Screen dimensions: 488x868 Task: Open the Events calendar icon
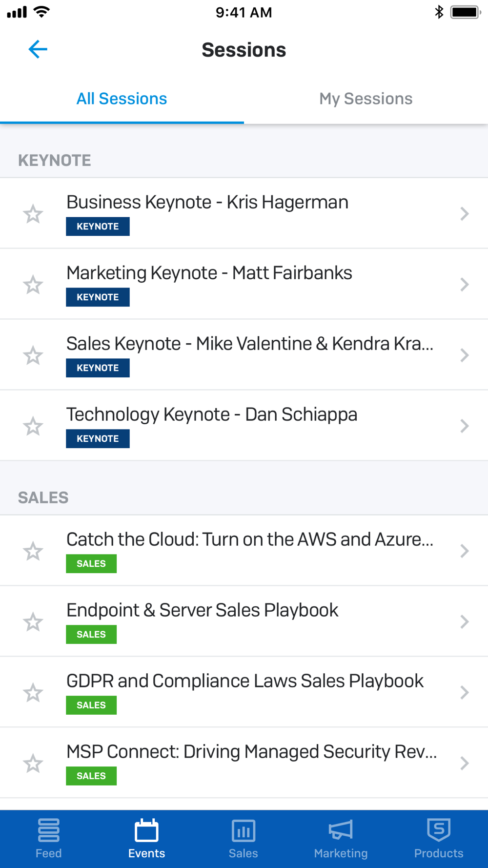click(146, 830)
